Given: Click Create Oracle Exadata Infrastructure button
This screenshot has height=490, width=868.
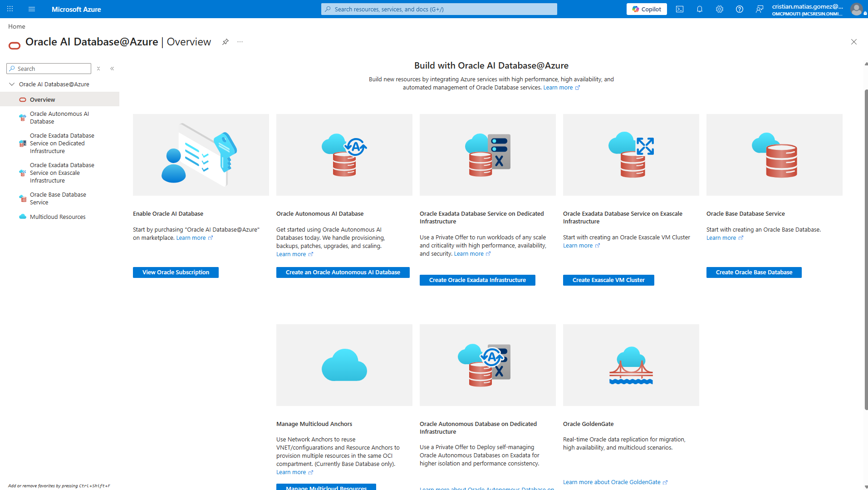Looking at the screenshot, I should coord(477,280).
